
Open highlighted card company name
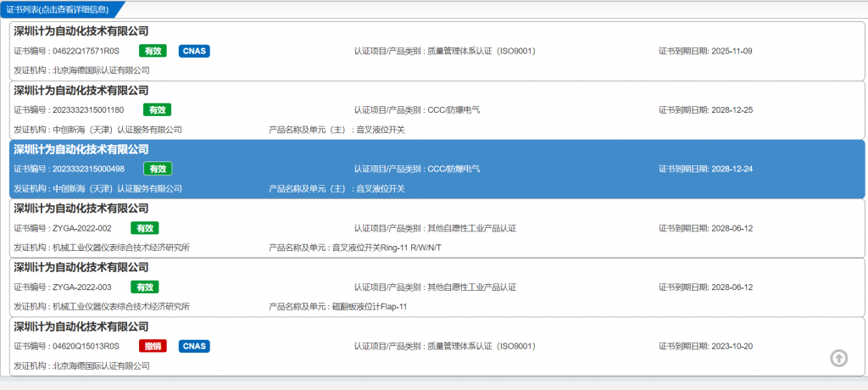point(81,149)
